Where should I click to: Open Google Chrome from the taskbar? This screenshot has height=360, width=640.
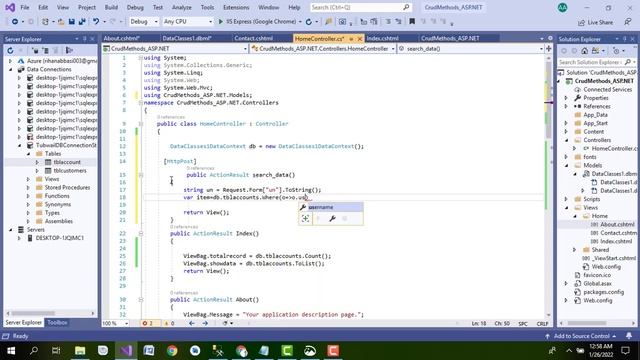click(x=172, y=351)
